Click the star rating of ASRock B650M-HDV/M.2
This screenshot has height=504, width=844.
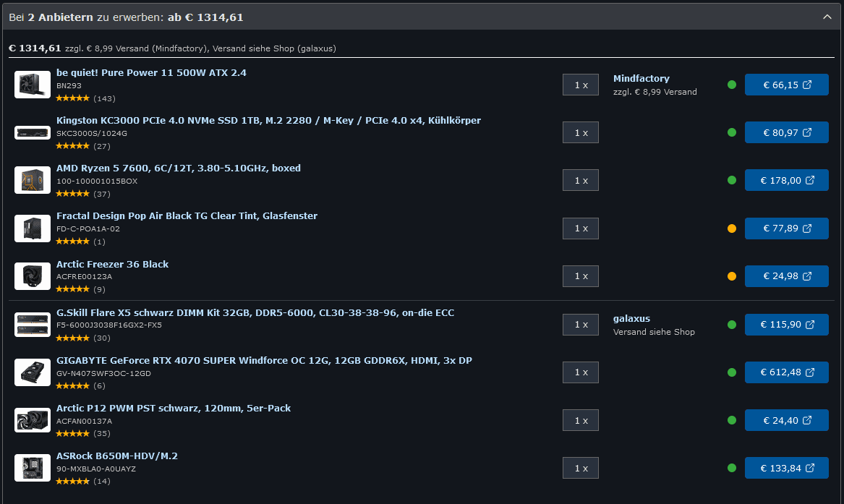[72, 482]
